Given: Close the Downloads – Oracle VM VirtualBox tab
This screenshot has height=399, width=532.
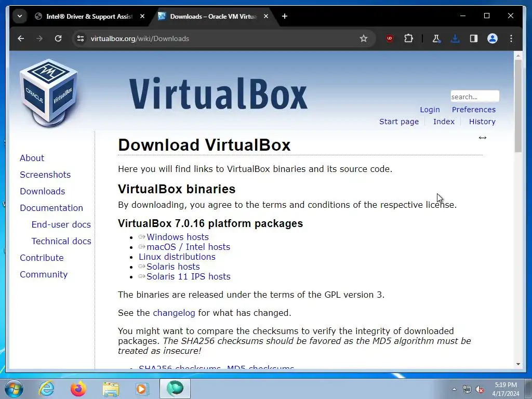Looking at the screenshot, I should pyautogui.click(x=266, y=16).
